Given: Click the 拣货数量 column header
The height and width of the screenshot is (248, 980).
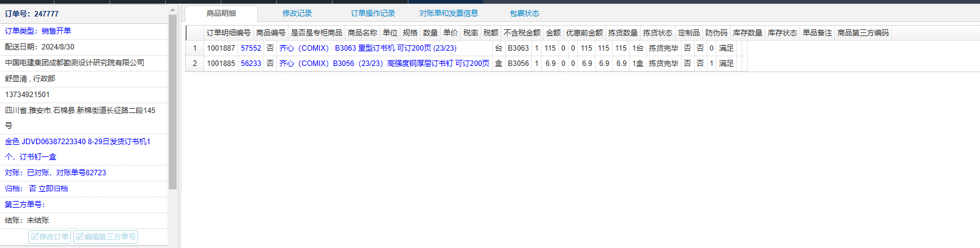Looking at the screenshot, I should point(623,33).
